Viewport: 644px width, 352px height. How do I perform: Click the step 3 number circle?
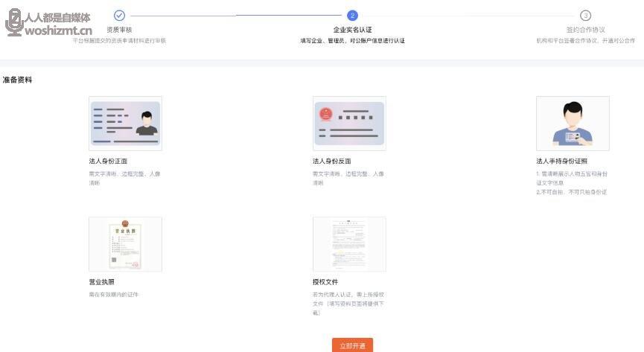point(585,16)
